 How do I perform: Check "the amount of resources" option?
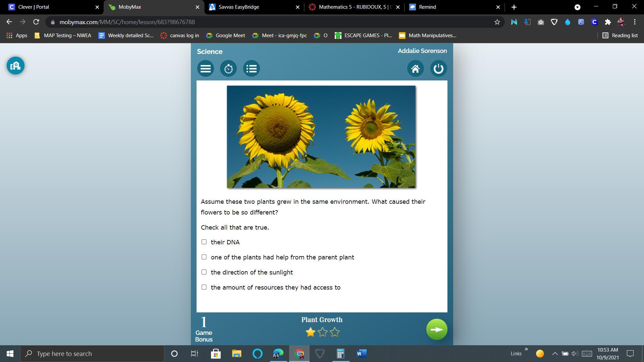pyautogui.click(x=204, y=287)
